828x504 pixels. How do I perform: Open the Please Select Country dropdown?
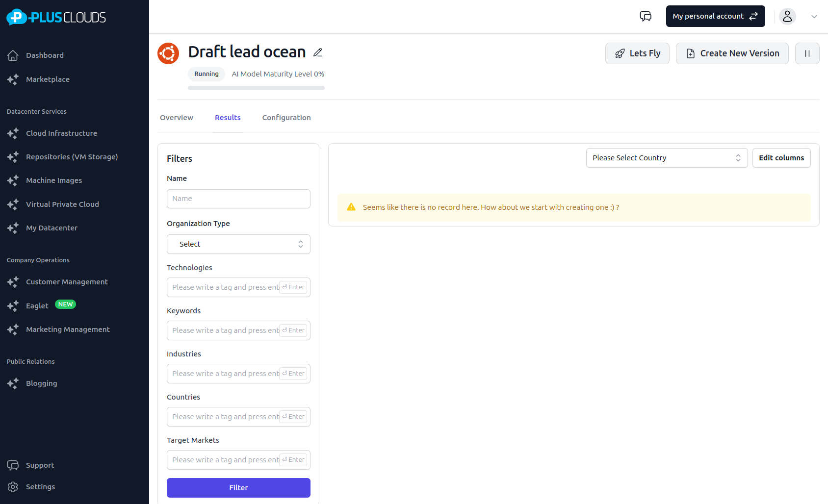(666, 158)
